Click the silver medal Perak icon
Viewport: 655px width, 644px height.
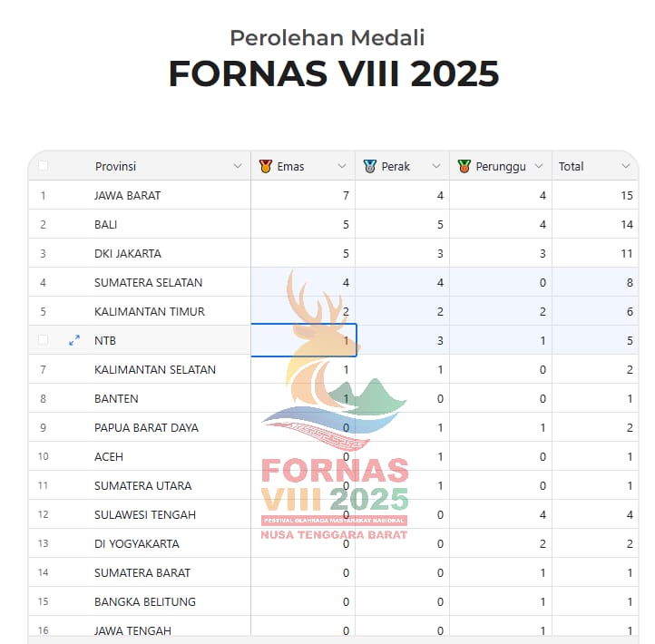point(369,166)
